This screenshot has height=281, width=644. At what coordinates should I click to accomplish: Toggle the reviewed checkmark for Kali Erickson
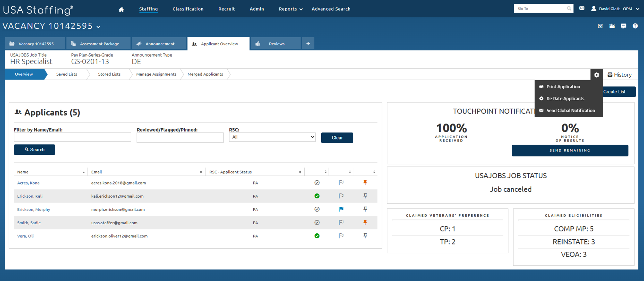pyautogui.click(x=317, y=196)
